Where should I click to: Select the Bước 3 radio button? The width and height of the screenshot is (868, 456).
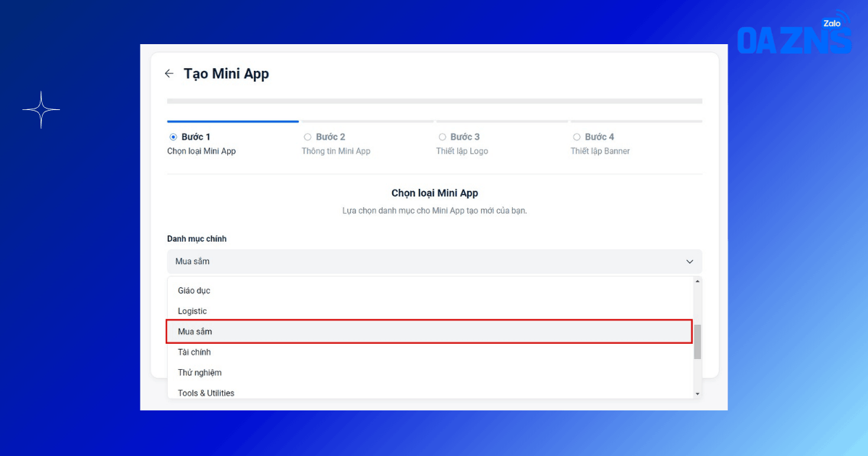(x=442, y=137)
